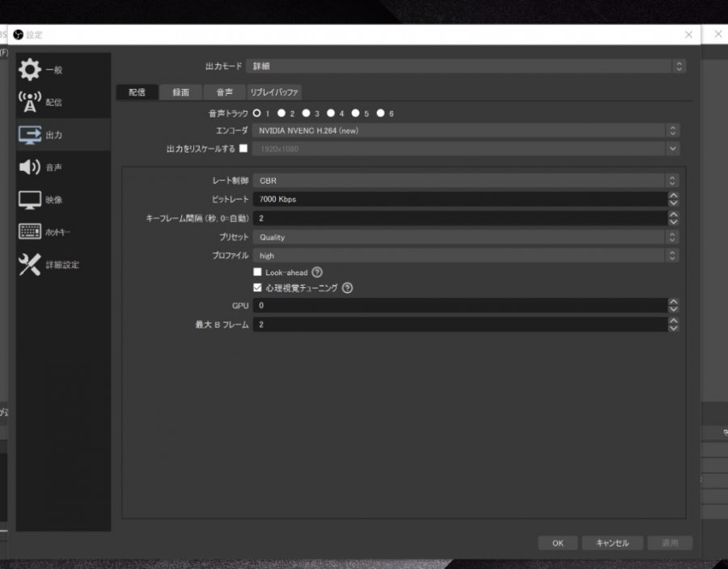
Task: Open the プリセット Quality dropdown
Action: pos(466,237)
